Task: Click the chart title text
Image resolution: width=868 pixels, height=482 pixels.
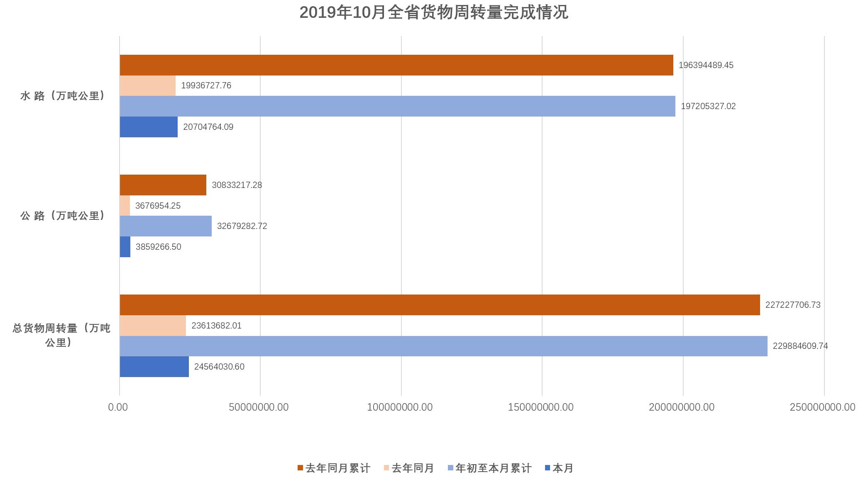Action: pyautogui.click(x=433, y=12)
